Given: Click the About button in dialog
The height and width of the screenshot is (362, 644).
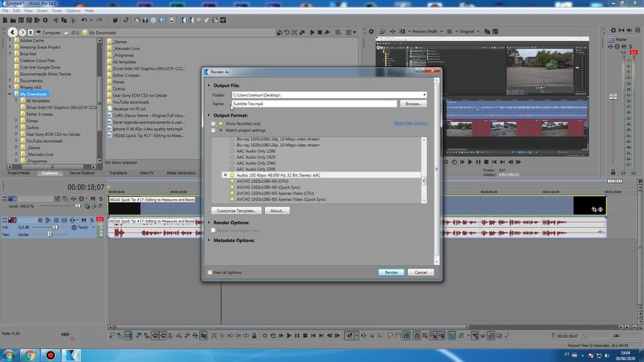Looking at the screenshot, I should tap(277, 210).
